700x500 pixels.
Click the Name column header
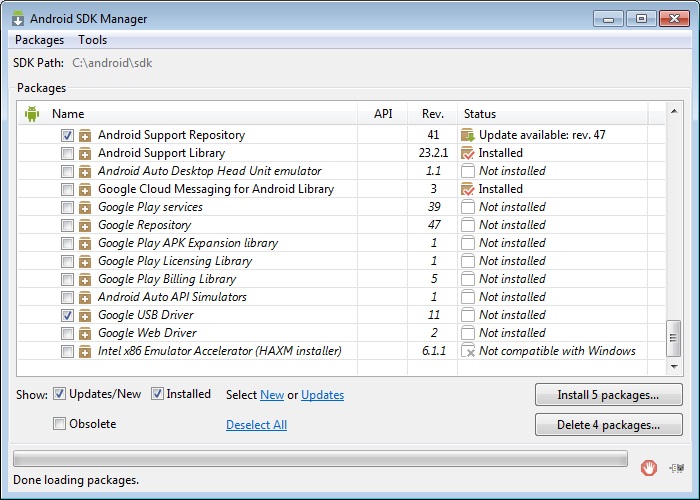[68, 114]
